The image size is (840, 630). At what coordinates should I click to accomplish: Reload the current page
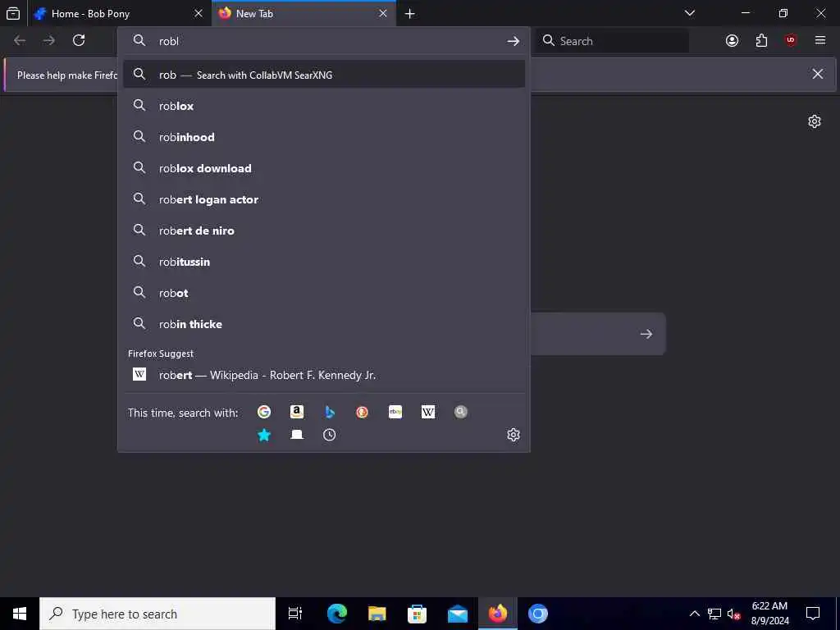point(79,40)
